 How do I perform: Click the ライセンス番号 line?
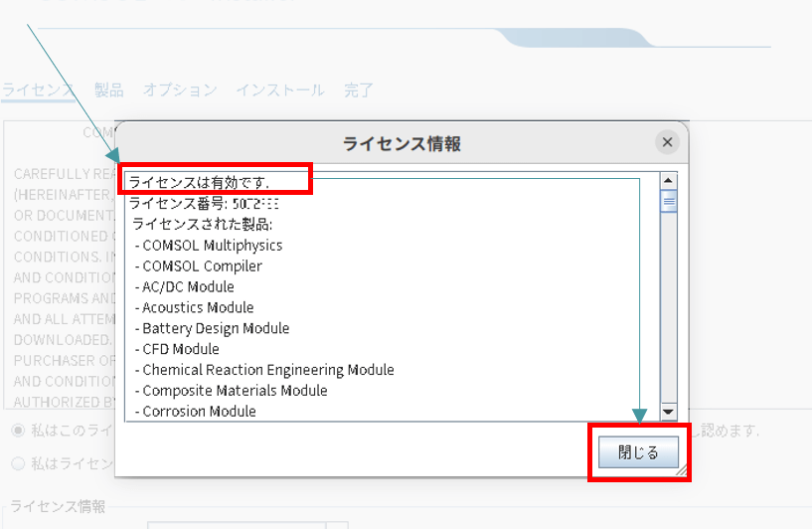click(x=191, y=203)
